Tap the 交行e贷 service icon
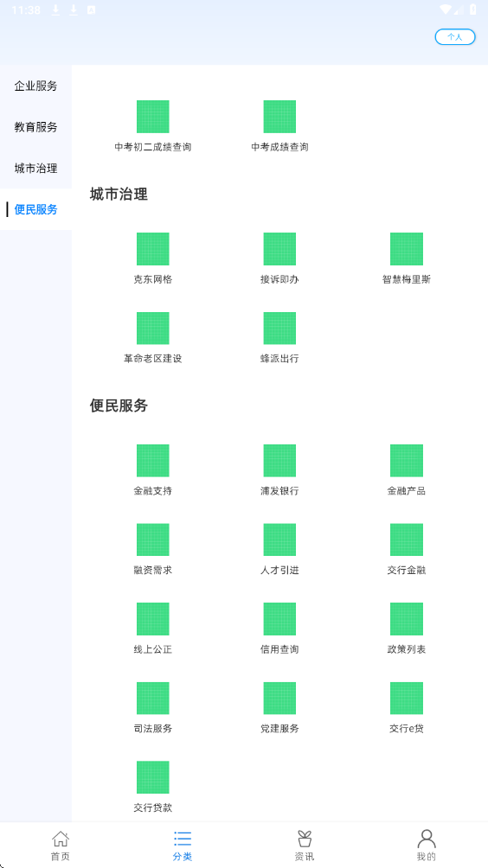This screenshot has height=868, width=488. tap(407, 698)
